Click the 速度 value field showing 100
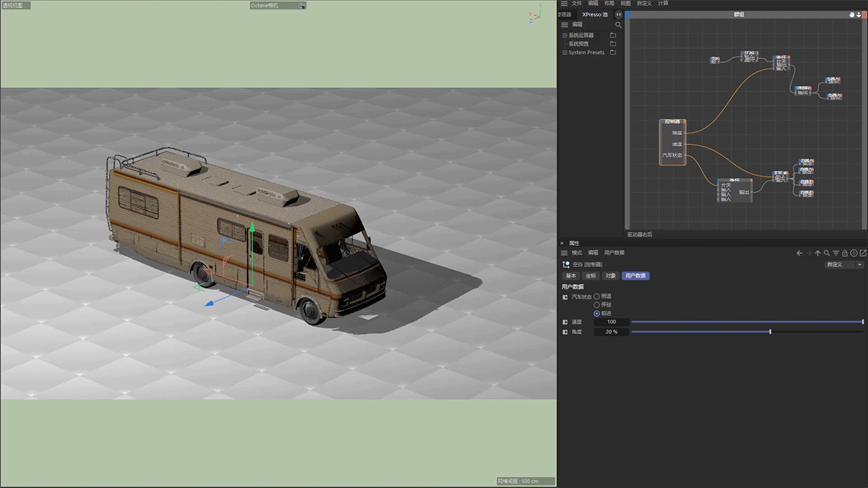868x488 pixels. (612, 322)
